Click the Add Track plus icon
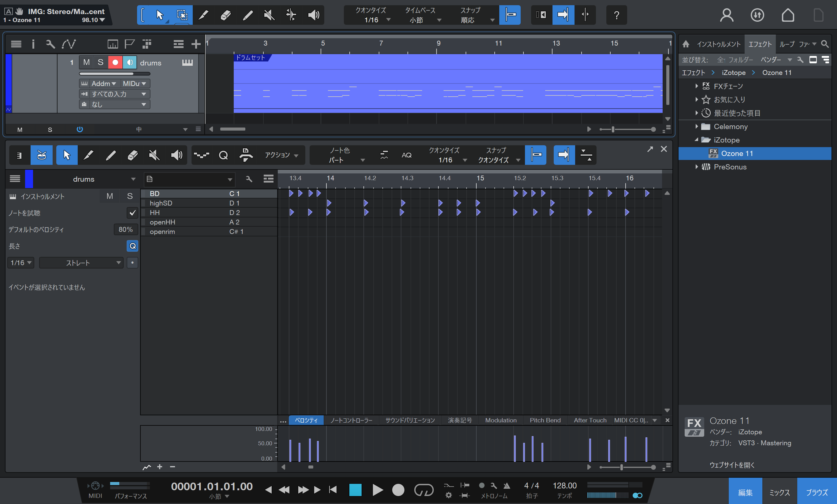Screen dimensions: 837x504 (x=196, y=44)
